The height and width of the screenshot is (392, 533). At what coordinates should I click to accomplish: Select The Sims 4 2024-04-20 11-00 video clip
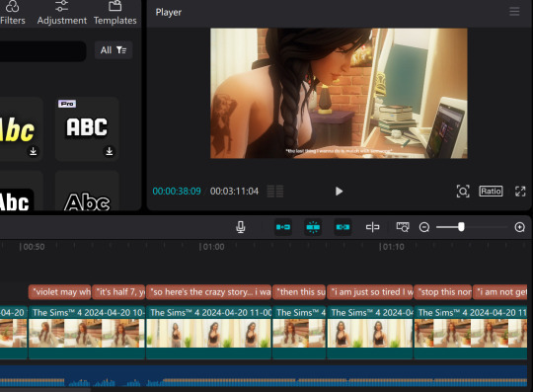208,332
